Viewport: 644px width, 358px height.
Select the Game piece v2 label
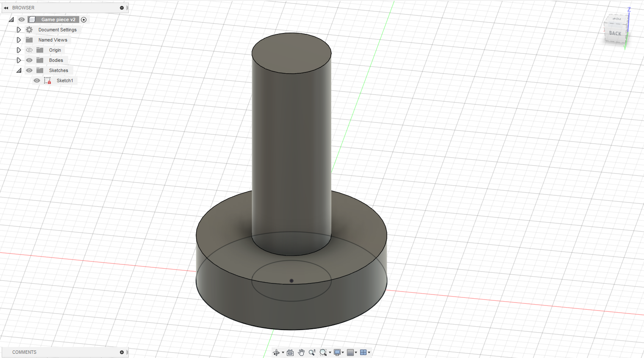point(58,19)
